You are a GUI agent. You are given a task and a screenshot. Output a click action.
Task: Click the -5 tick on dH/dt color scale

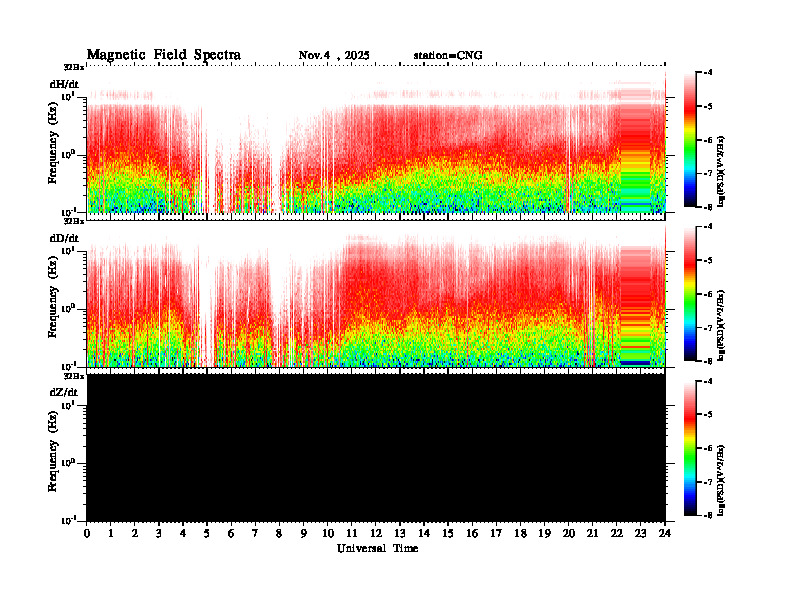click(x=709, y=107)
